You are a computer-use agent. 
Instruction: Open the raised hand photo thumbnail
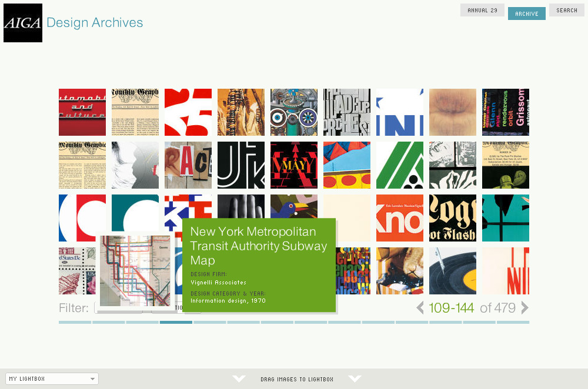240,206
